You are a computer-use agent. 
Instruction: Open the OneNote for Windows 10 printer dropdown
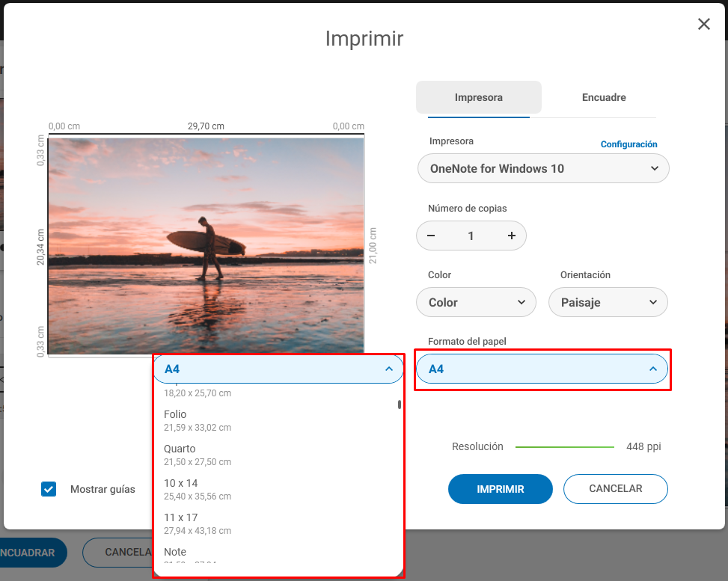[543, 168]
